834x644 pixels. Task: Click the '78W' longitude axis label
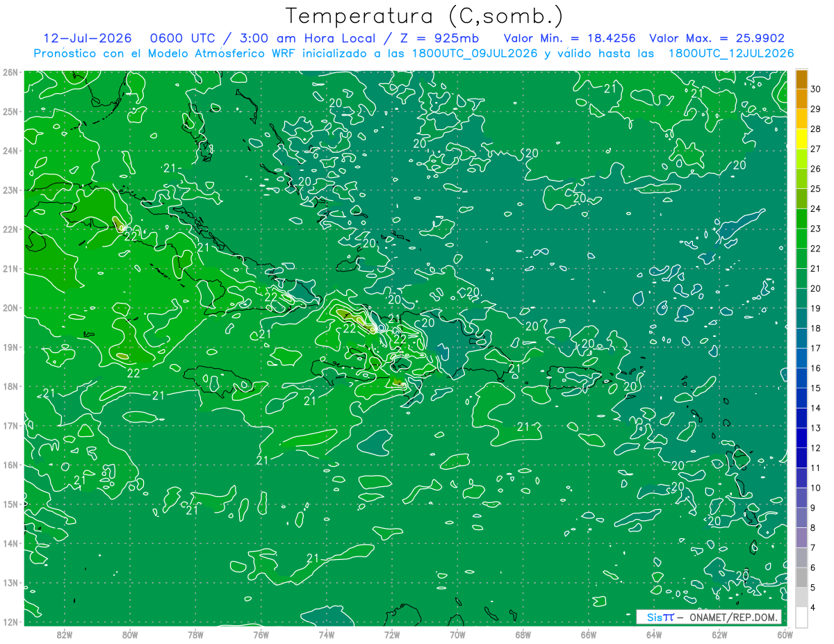(195, 634)
